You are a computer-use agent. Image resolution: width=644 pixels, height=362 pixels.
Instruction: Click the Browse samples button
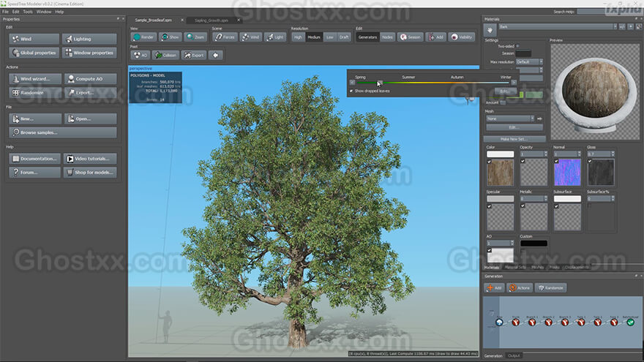pos(63,132)
